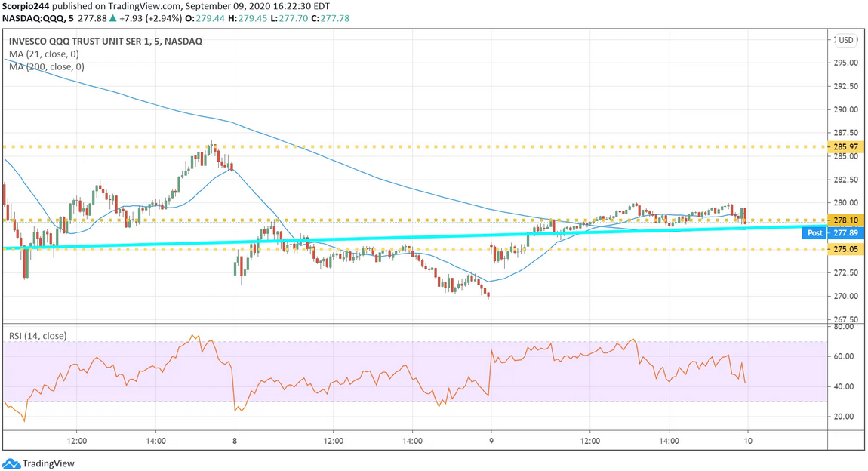Click the 290.00 price axis label
The height and width of the screenshot is (471, 868).
pyautogui.click(x=846, y=109)
